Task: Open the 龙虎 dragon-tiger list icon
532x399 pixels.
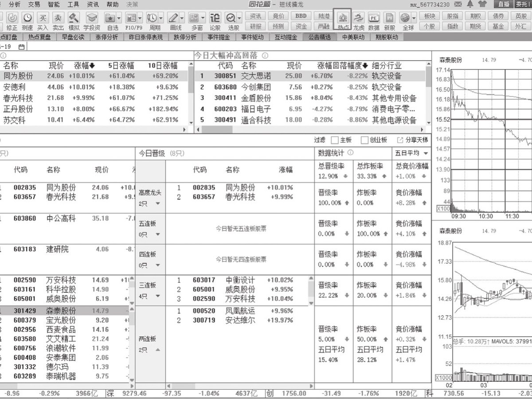Action: click(359, 18)
